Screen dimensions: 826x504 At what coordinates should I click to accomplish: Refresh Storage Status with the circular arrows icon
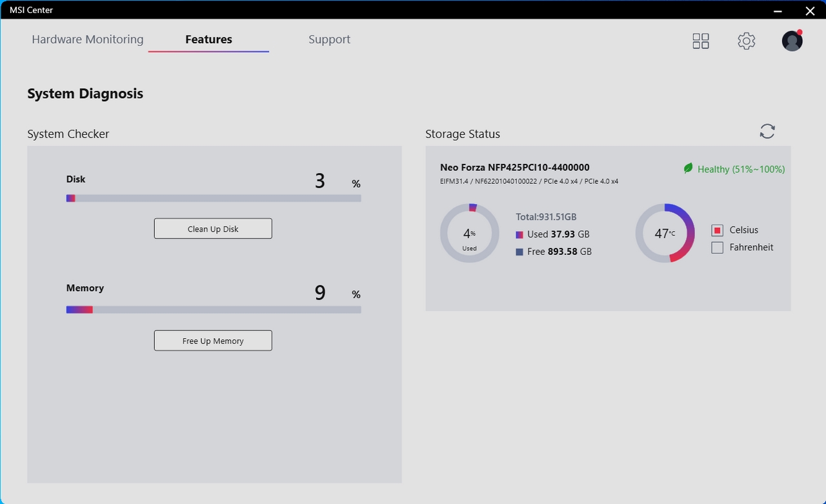click(x=767, y=131)
